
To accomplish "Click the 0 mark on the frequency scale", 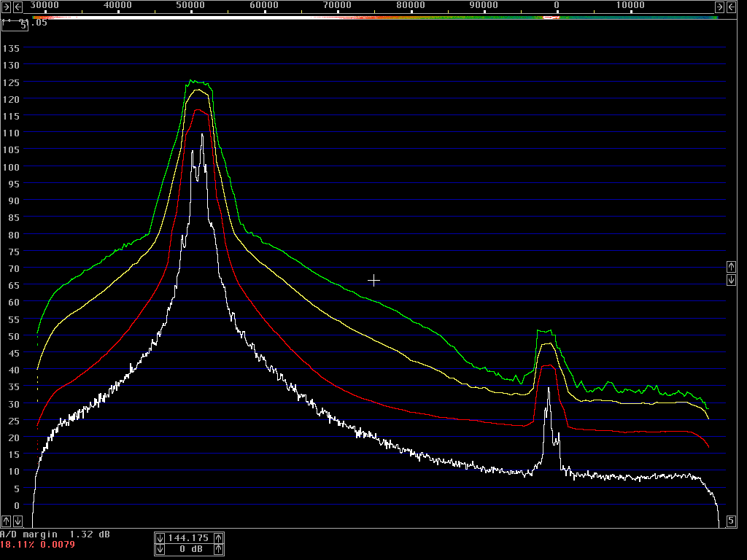I will (557, 5).
